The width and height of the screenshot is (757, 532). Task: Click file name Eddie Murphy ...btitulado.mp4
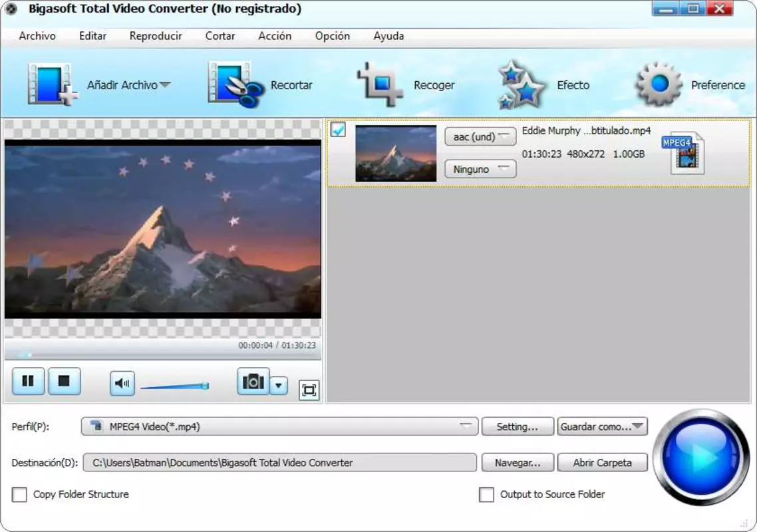pos(586,130)
